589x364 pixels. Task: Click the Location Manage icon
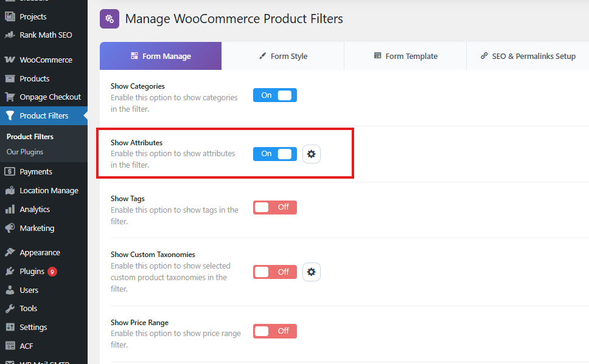pyautogui.click(x=10, y=190)
